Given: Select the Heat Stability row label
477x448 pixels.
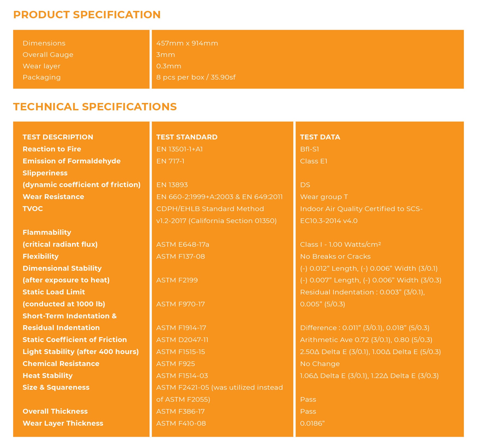Looking at the screenshot, I should [x=48, y=376].
